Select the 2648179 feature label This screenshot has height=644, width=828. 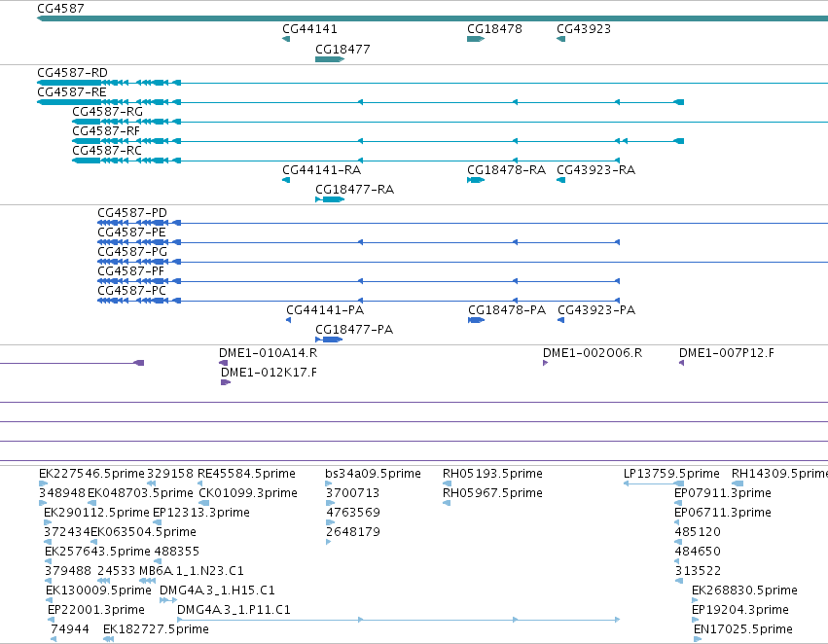click(x=353, y=532)
